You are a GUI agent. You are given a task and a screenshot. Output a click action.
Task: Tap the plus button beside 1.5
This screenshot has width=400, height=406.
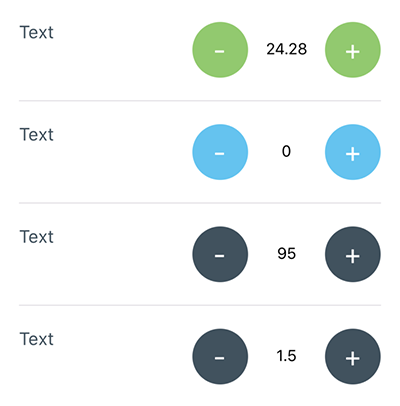[353, 357]
